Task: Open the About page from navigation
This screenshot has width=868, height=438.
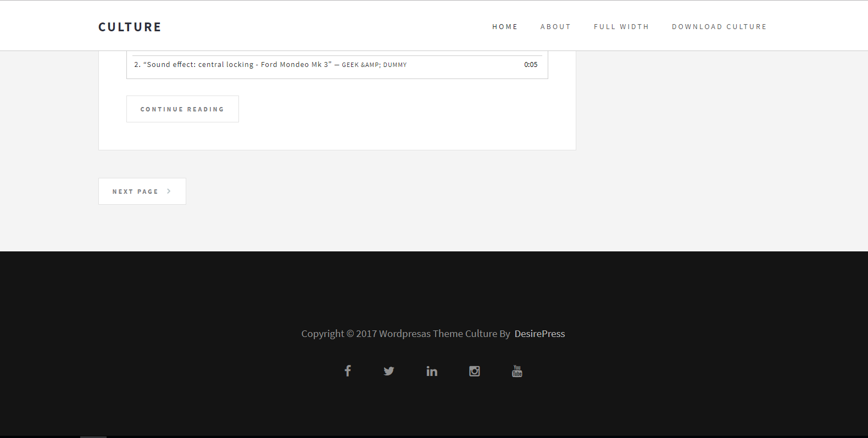Action: (555, 27)
